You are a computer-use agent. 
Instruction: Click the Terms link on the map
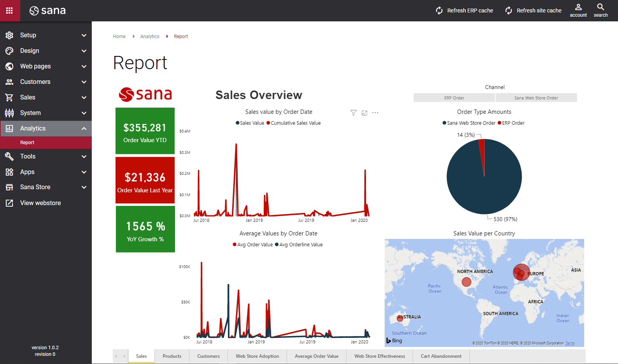point(570,343)
